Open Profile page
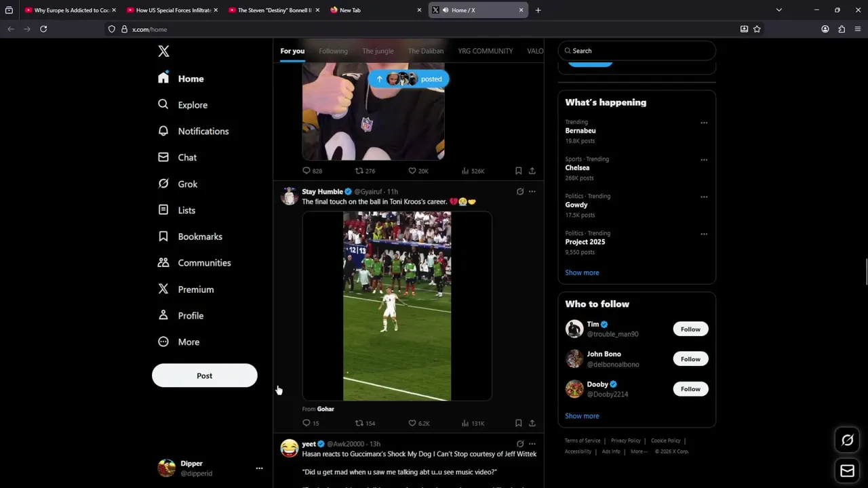Screen dimensions: 868x488 coord(180,316)
